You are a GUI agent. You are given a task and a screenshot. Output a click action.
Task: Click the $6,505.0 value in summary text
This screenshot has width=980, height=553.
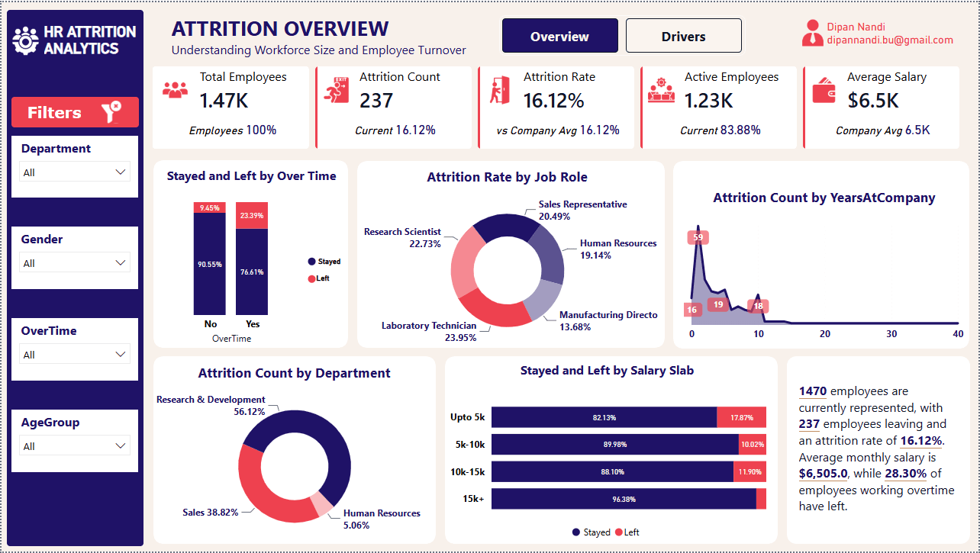coord(824,474)
